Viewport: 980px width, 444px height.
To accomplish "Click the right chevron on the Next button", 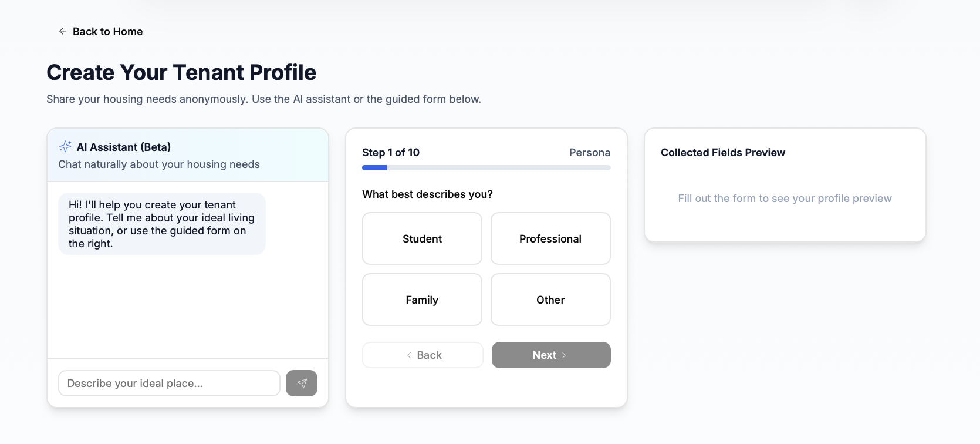I will (564, 355).
